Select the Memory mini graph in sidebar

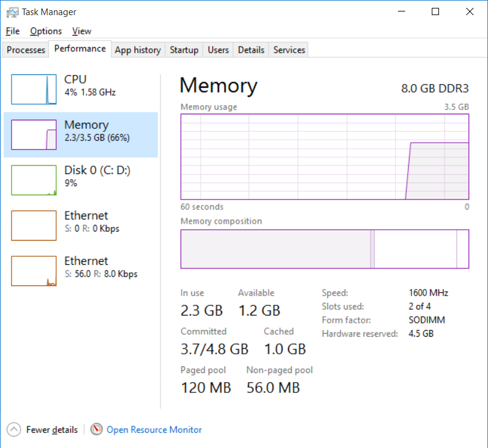click(x=33, y=134)
